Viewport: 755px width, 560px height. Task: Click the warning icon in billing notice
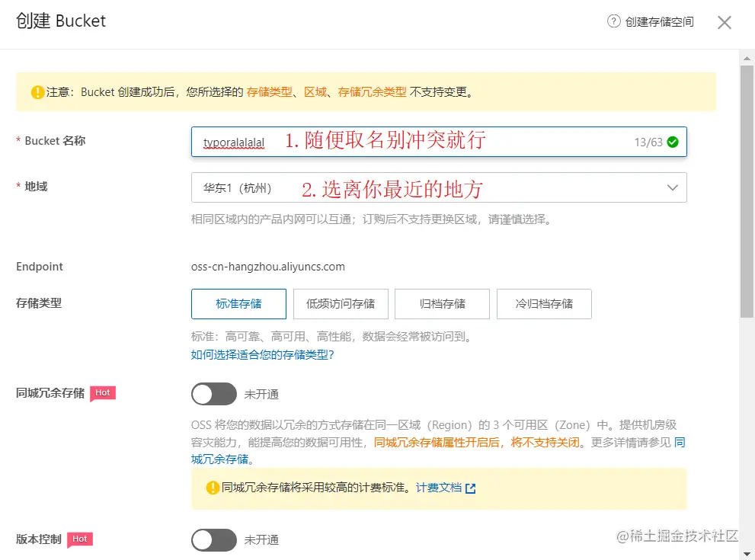pyautogui.click(x=213, y=488)
